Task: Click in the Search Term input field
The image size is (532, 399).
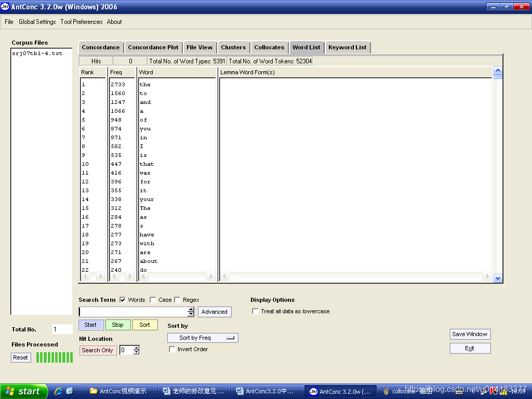Action: (133, 312)
